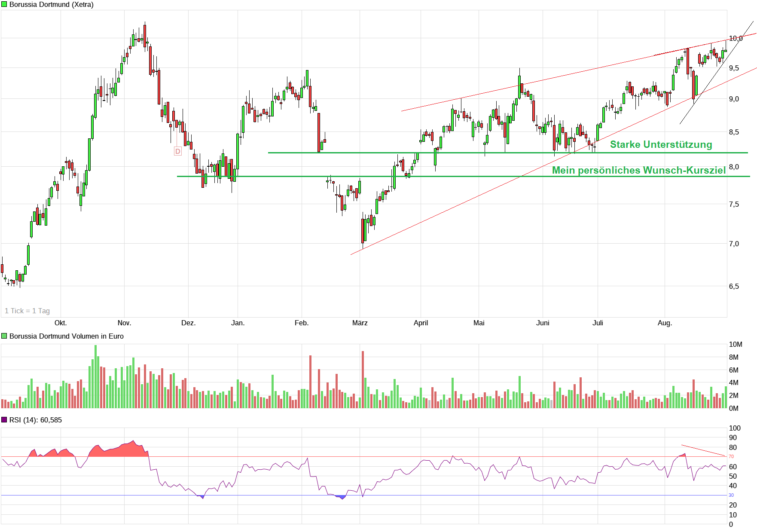Select the 'März' month label

click(360, 323)
